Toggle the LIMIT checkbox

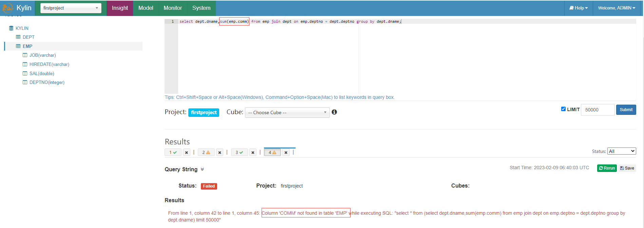563,109
